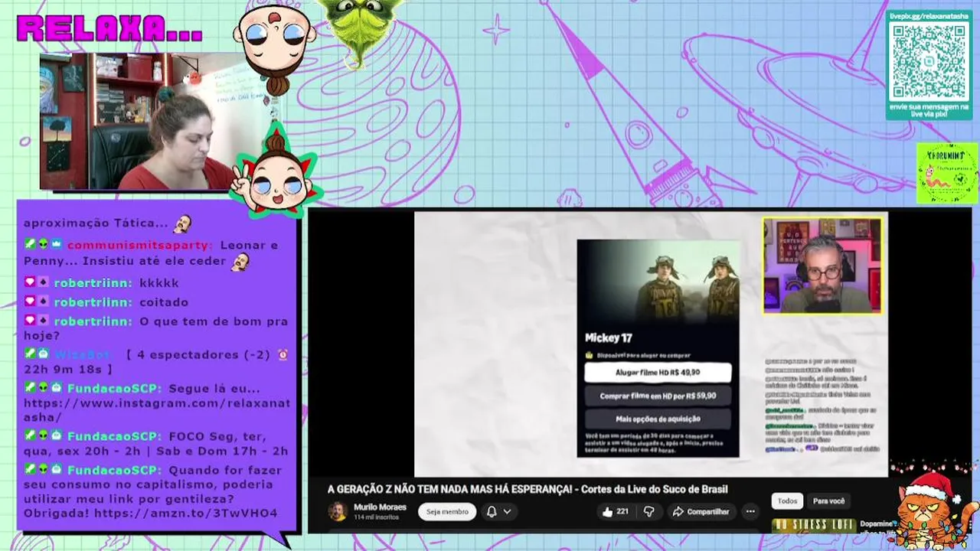Click the green Forumint logo badge
Viewport: 980px width, 551px height.
point(947,173)
